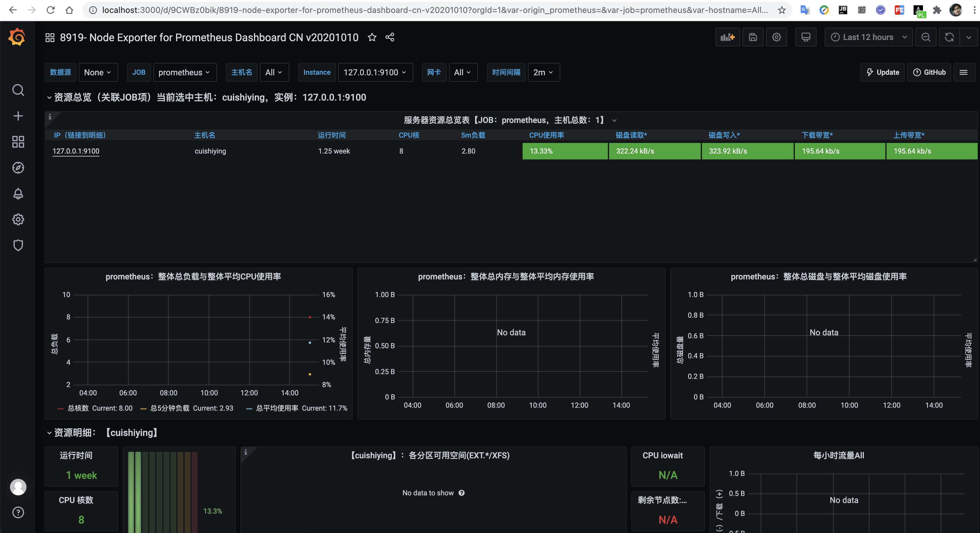Open the 127.0.0.1:9100 IP link in table
980x533 pixels.
pos(76,151)
